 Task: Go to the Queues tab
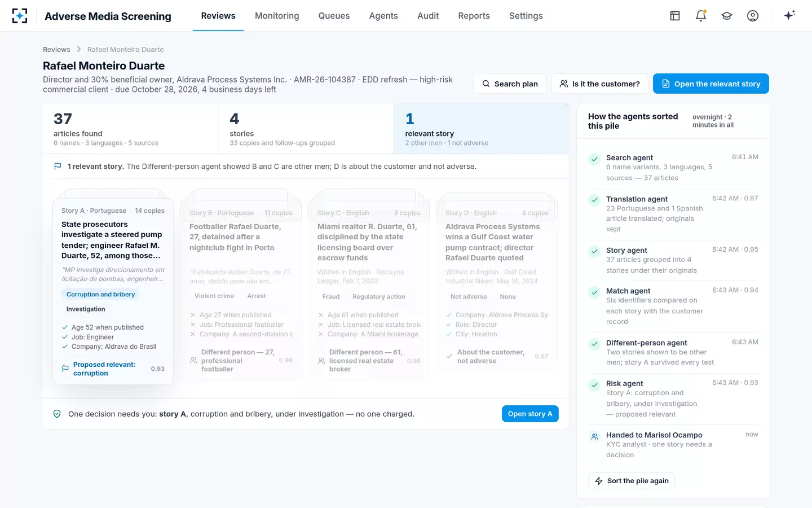click(334, 16)
